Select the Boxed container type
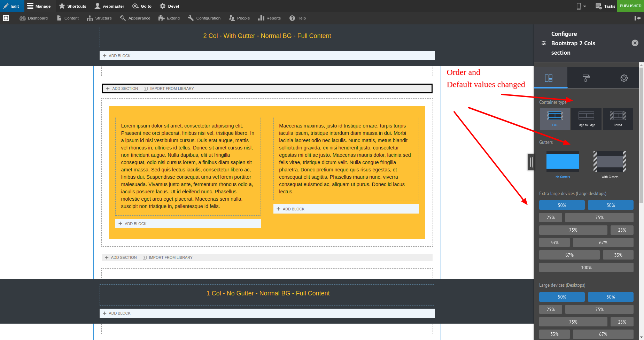644x340 pixels. (617, 118)
